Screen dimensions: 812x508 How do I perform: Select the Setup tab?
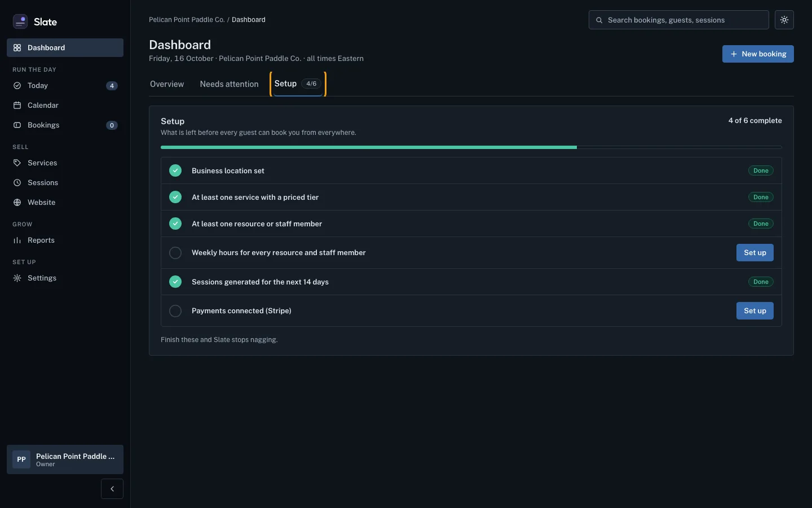pos(298,84)
